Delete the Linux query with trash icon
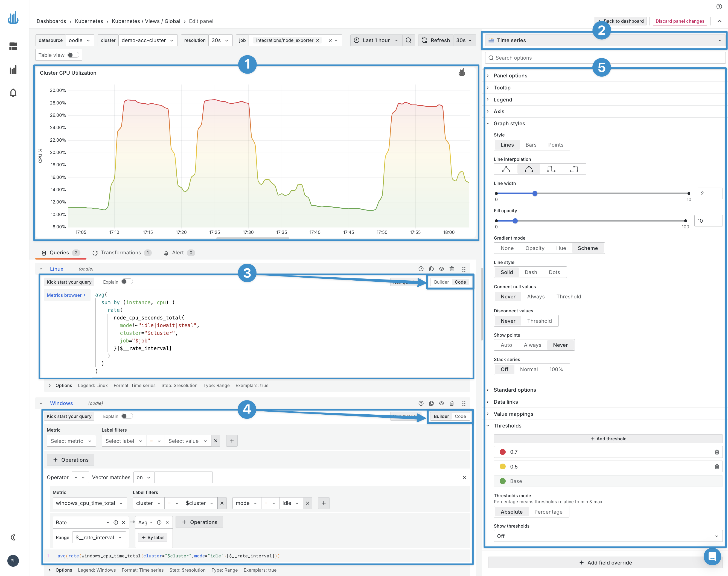The height and width of the screenshot is (576, 728). [452, 269]
